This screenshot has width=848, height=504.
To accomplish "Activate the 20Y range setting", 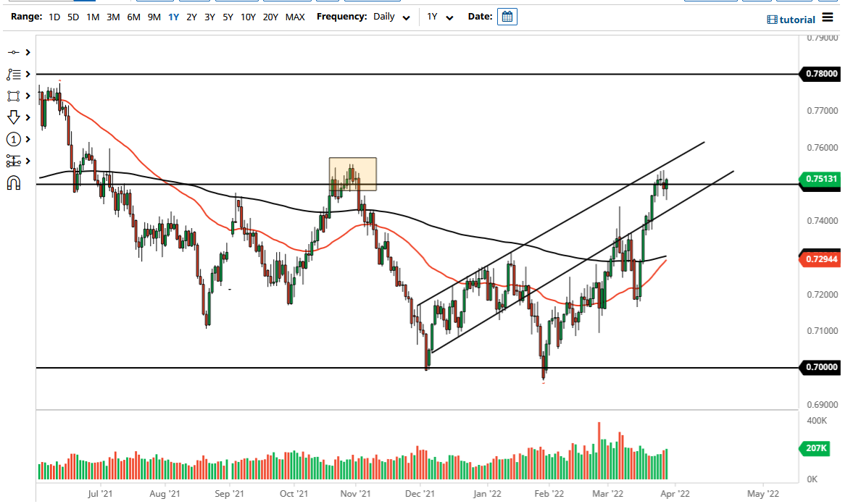I will [270, 17].
